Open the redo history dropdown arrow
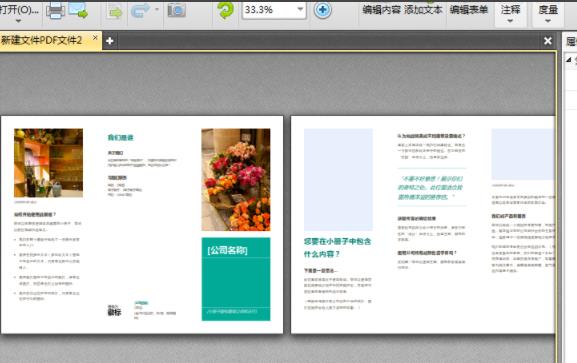 pyautogui.click(x=157, y=9)
